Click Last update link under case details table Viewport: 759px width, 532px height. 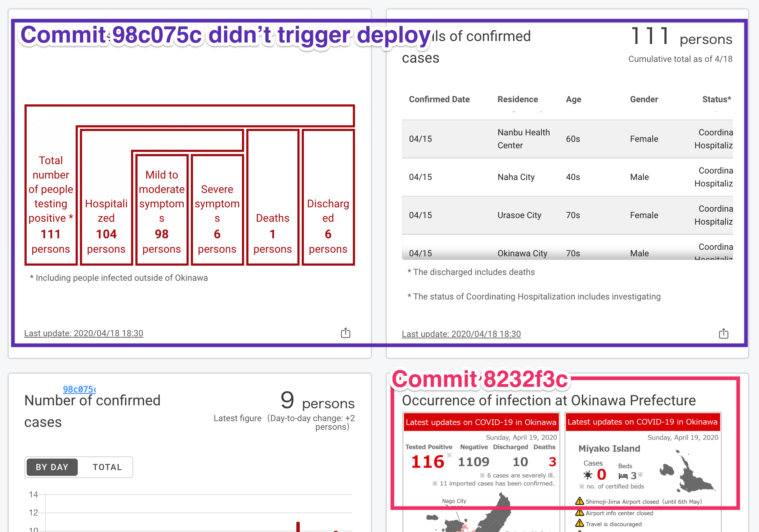point(461,334)
